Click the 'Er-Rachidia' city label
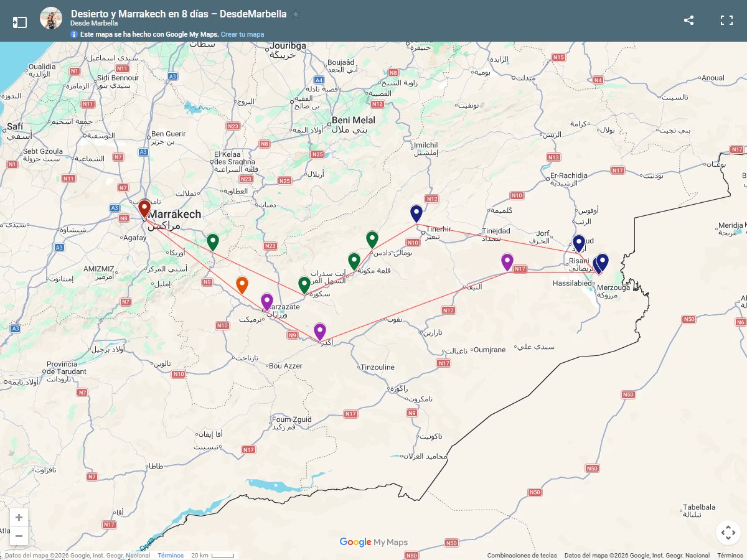 [x=569, y=175]
